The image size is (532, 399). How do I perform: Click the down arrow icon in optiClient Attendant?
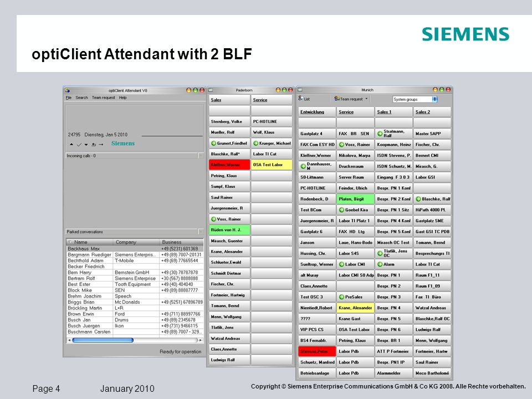point(86,145)
